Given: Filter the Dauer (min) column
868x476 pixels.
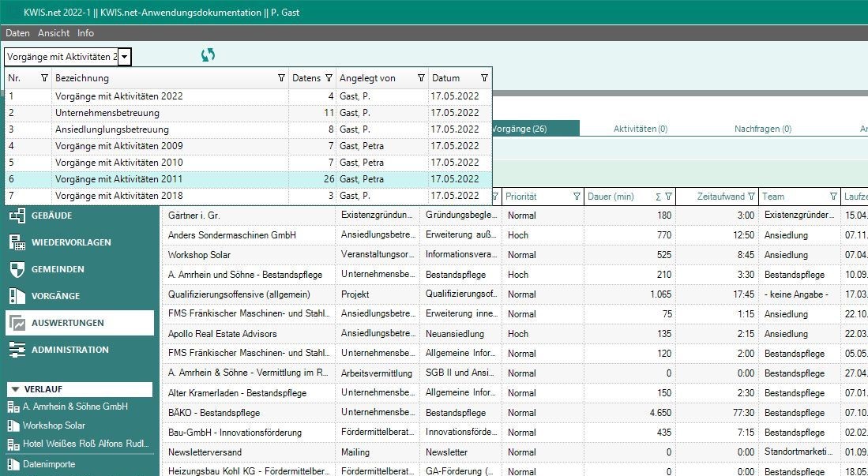Looking at the screenshot, I should [x=668, y=197].
